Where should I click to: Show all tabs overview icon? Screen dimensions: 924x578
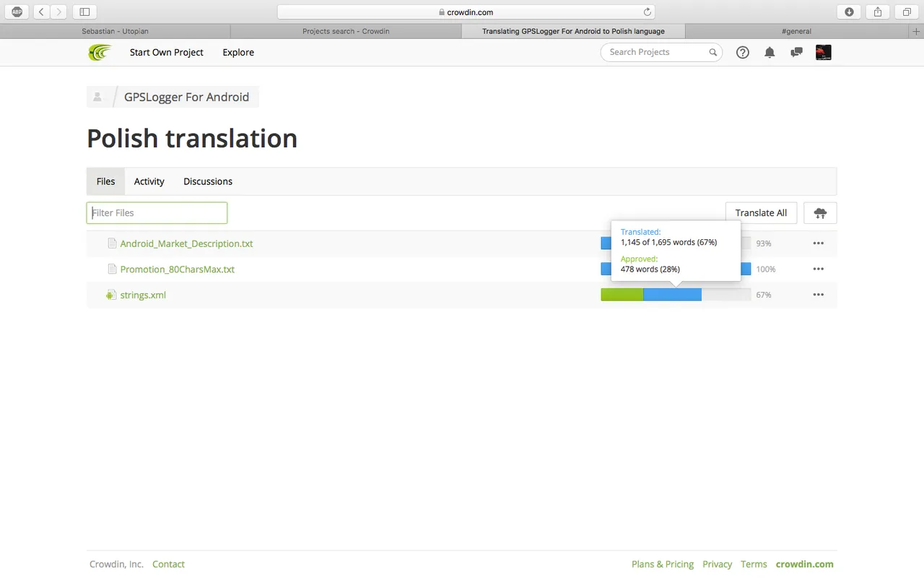click(907, 12)
